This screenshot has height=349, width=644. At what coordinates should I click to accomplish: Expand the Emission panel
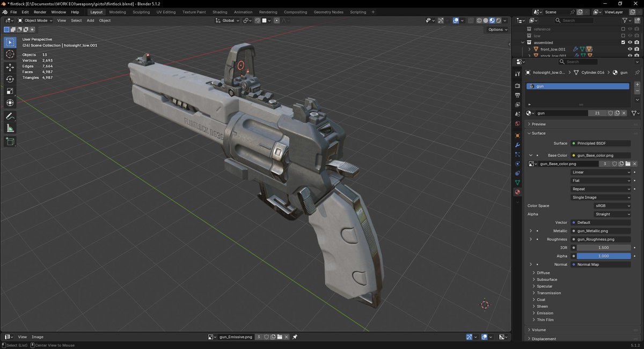pyautogui.click(x=545, y=313)
